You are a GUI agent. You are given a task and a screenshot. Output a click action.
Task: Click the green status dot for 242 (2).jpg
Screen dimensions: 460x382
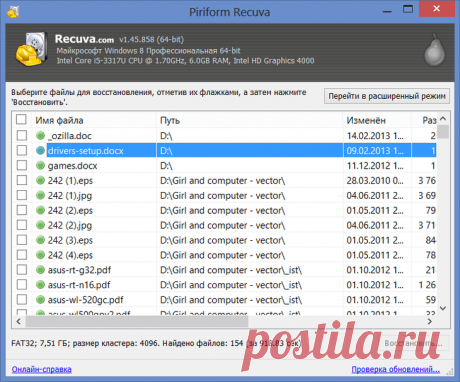coord(40,225)
